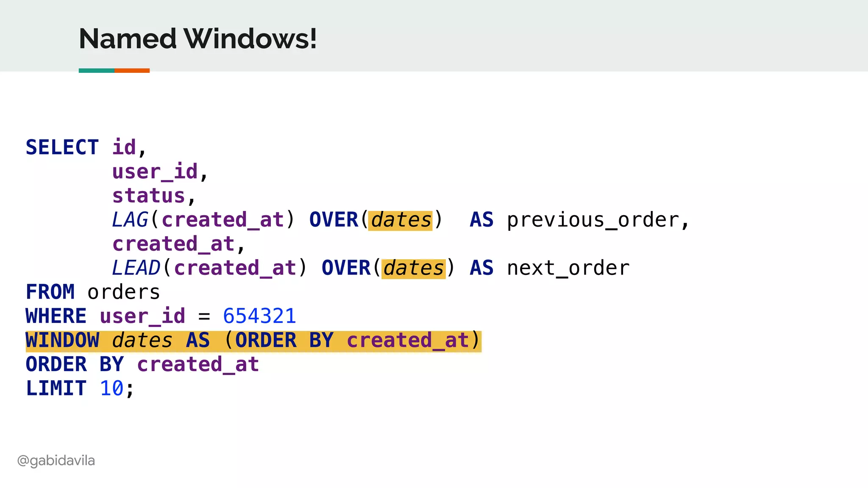Image resolution: width=868 pixels, height=488 pixels.
Task: Click 'created_at' in the final ORDER BY line
Action: (x=198, y=365)
